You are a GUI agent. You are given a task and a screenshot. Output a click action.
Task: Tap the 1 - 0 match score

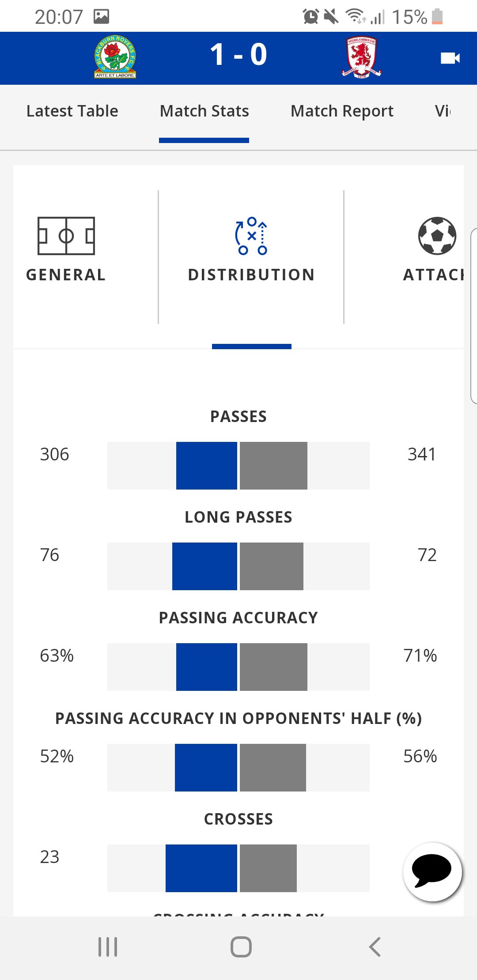[238, 55]
